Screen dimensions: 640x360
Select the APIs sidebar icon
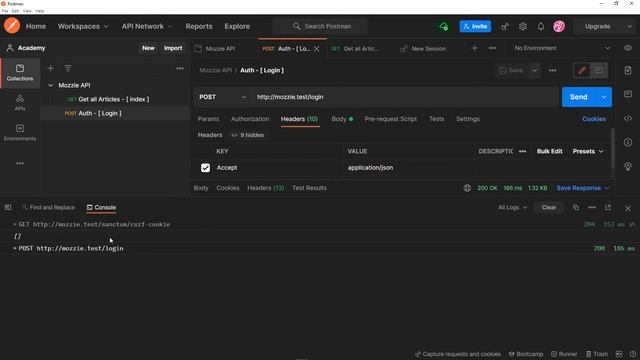(x=20, y=102)
